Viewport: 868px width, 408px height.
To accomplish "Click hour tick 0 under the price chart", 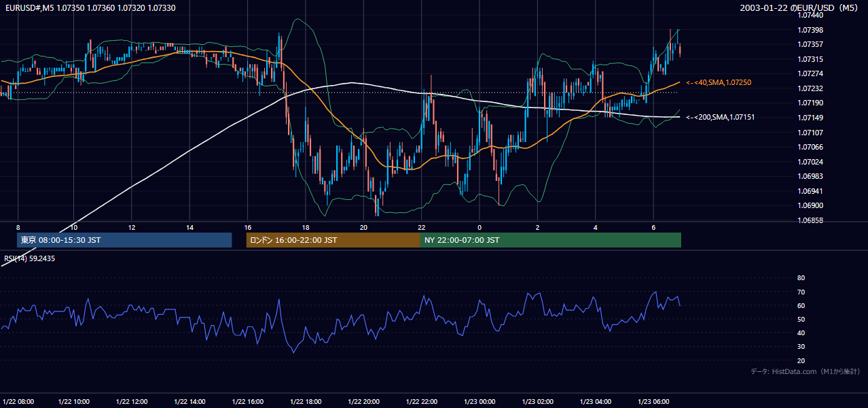I will pos(480,227).
